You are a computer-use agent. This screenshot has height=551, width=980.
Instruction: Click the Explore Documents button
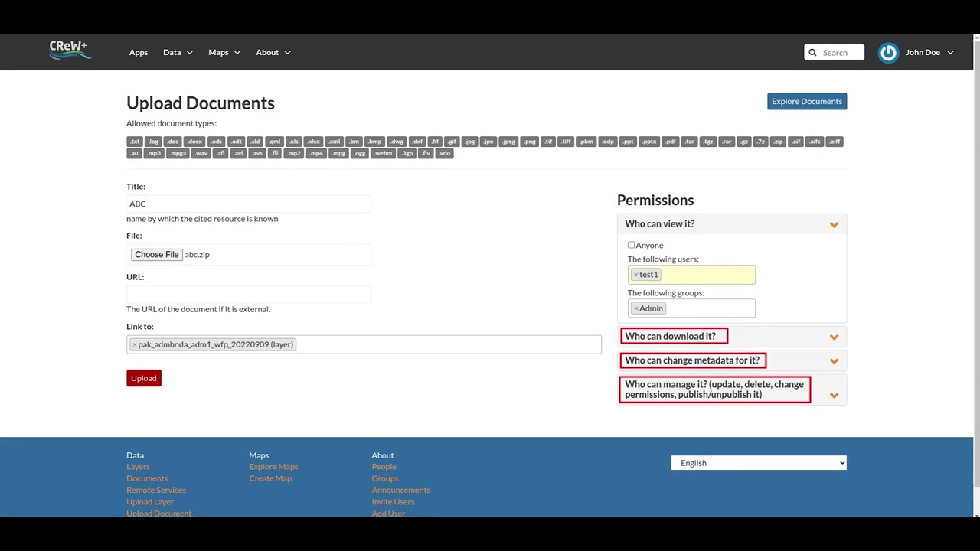(807, 101)
